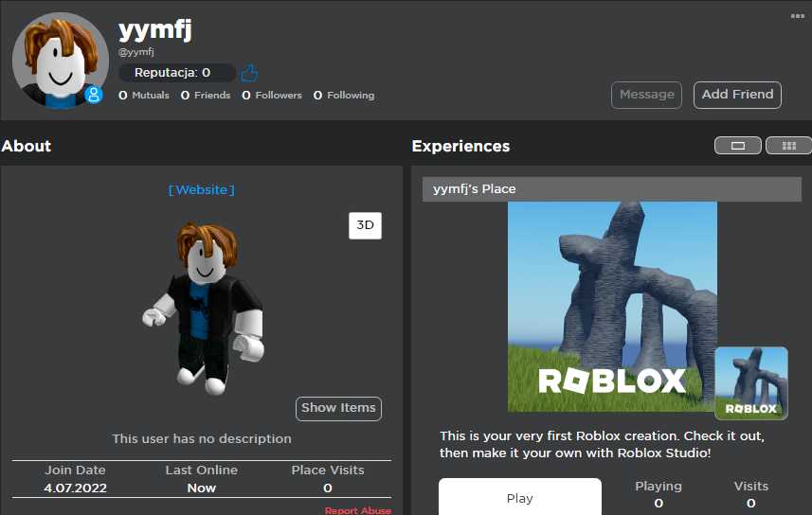Image resolution: width=812 pixels, height=515 pixels.
Task: Open the [Website] link
Action: (202, 190)
